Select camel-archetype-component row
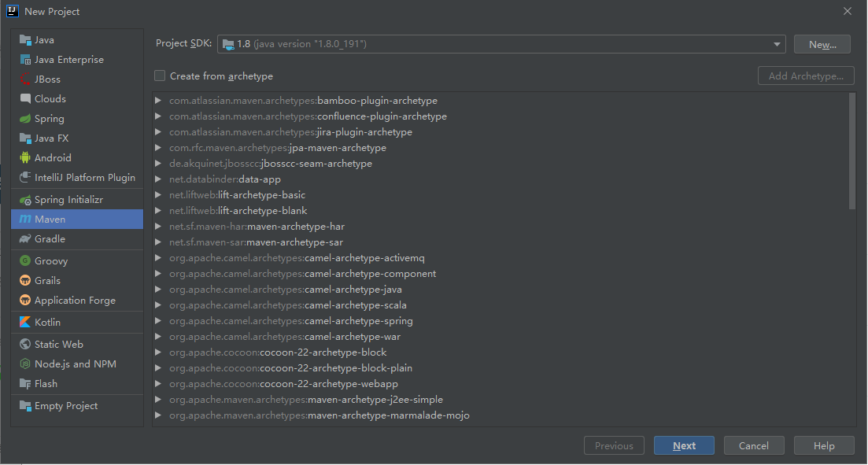 pyautogui.click(x=501, y=274)
